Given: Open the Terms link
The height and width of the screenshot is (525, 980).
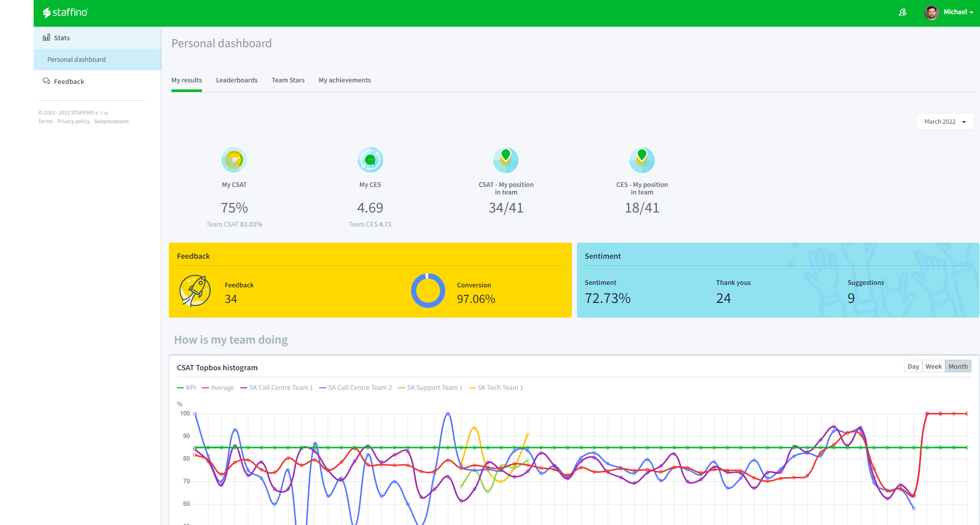Looking at the screenshot, I should pyautogui.click(x=45, y=121).
